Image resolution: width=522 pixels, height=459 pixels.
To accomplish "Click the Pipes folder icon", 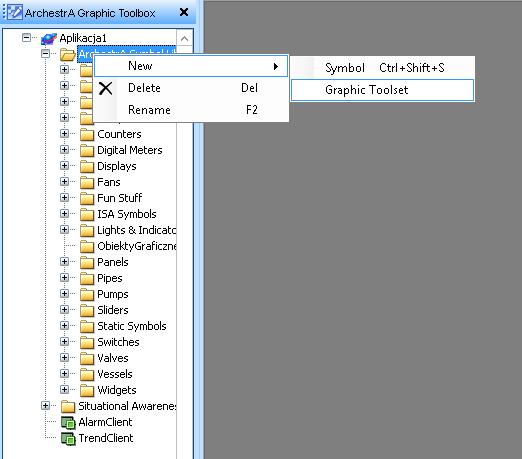I will [87, 278].
